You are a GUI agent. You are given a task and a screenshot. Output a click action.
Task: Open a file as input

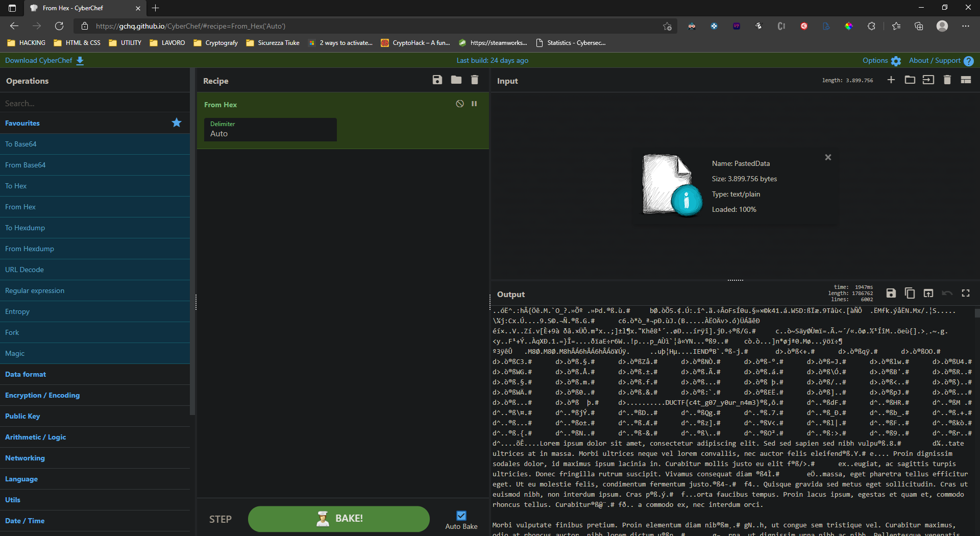(x=928, y=80)
